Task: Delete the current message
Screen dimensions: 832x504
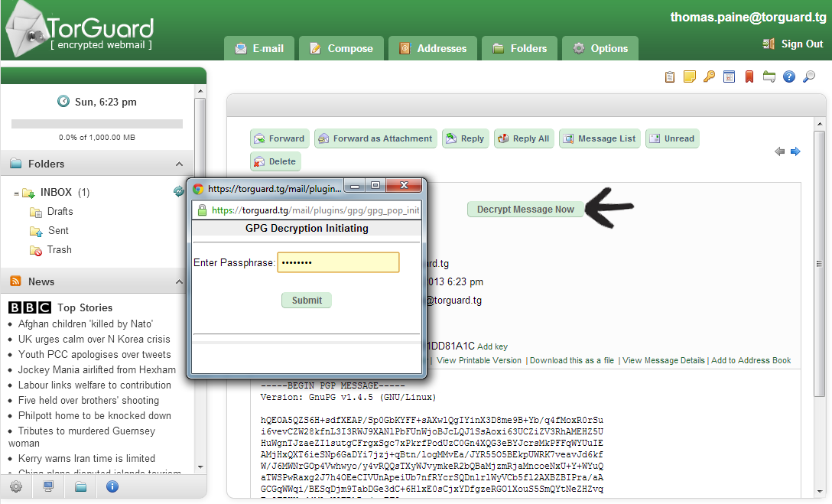Action: (275, 161)
